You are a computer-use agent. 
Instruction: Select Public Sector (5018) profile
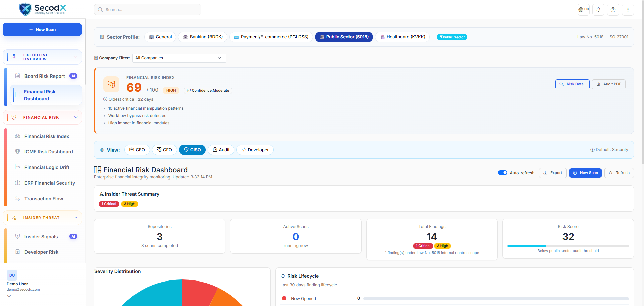344,37
